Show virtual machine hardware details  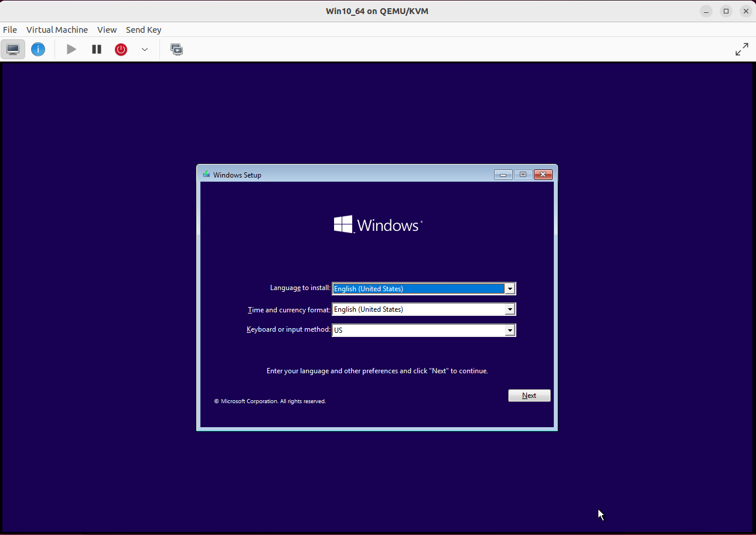click(x=38, y=49)
